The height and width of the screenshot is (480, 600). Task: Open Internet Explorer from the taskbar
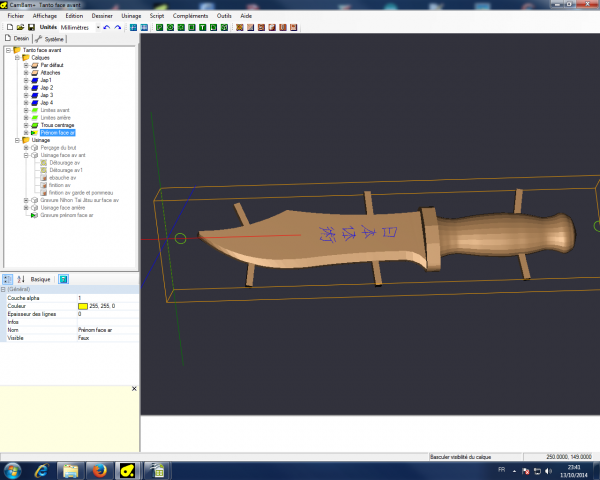[41, 471]
